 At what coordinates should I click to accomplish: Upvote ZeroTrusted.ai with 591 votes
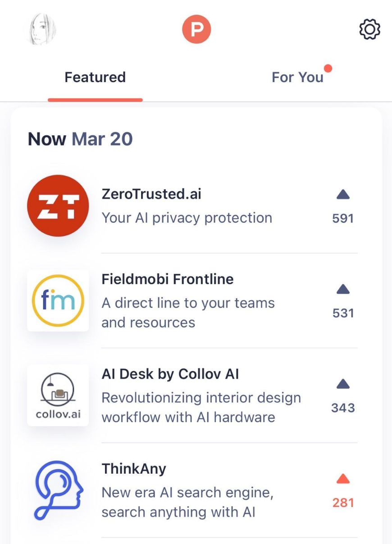tap(343, 206)
